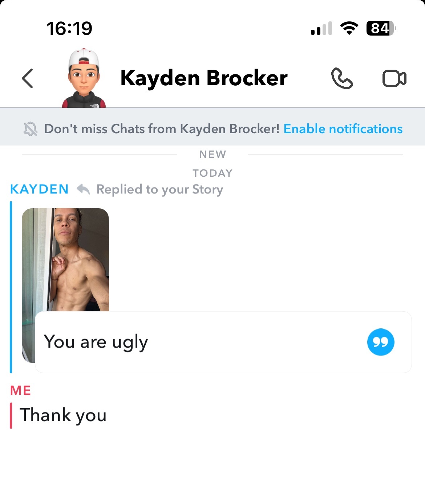425x504 pixels.
Task: Select the "Thank you" message
Action: point(63,415)
